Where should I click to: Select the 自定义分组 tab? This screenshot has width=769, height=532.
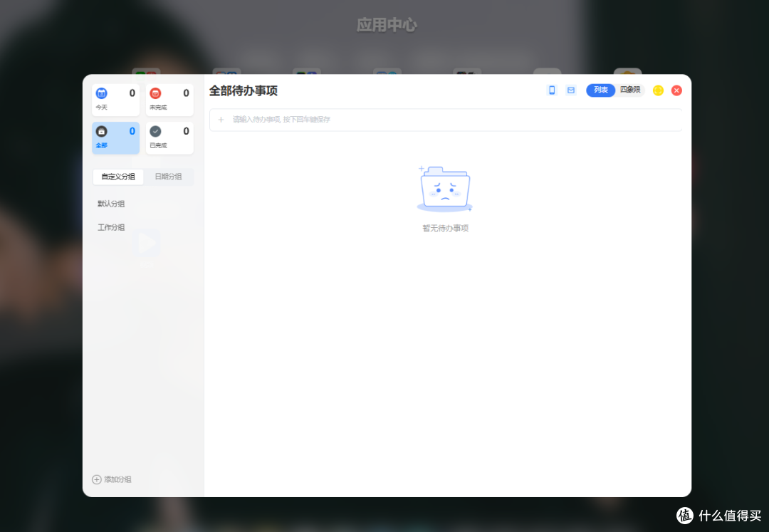(x=118, y=177)
